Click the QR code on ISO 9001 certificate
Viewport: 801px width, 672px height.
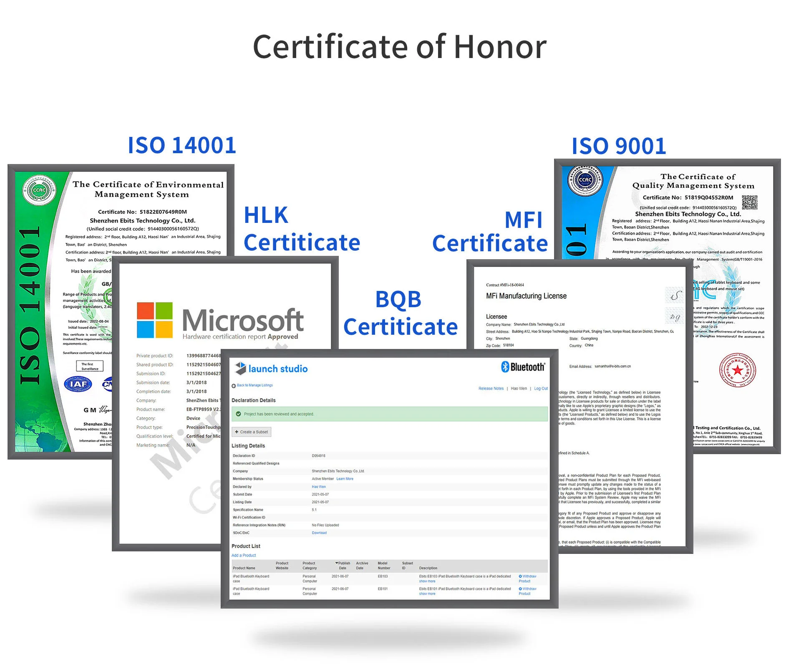(749, 202)
